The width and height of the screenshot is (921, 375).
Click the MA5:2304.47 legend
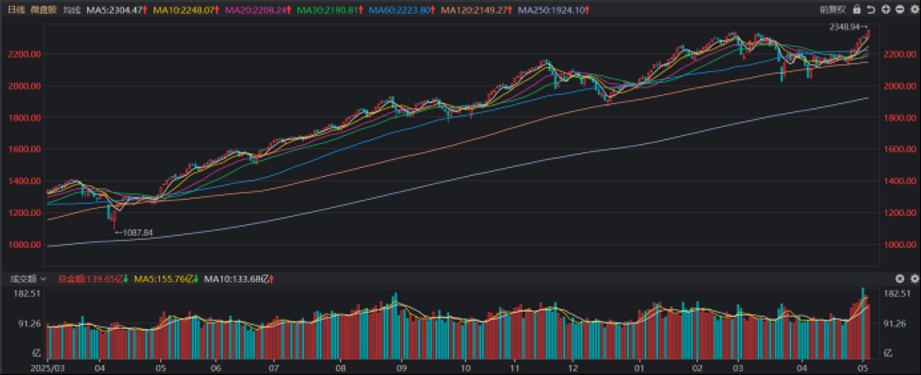[116, 10]
